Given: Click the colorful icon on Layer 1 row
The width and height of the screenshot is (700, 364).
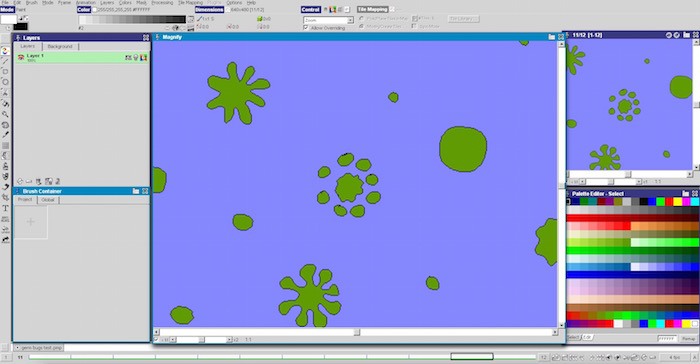Looking at the screenshot, I should [x=143, y=58].
